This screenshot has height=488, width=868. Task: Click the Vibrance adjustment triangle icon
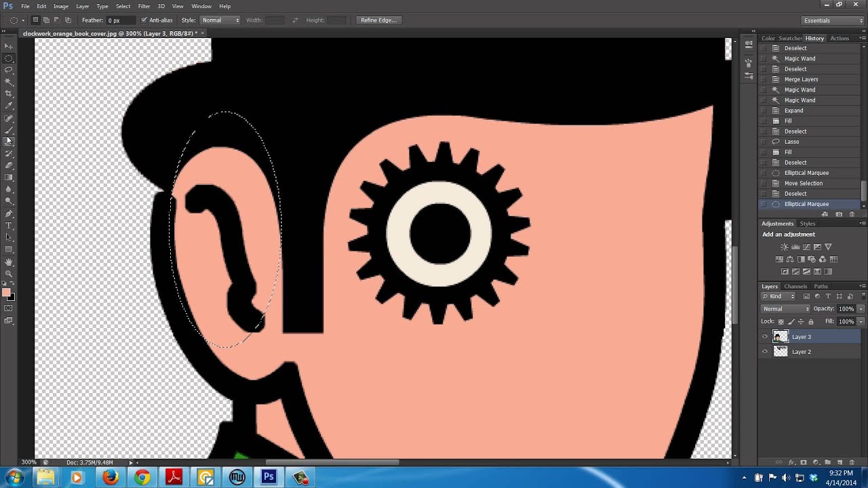click(x=828, y=247)
